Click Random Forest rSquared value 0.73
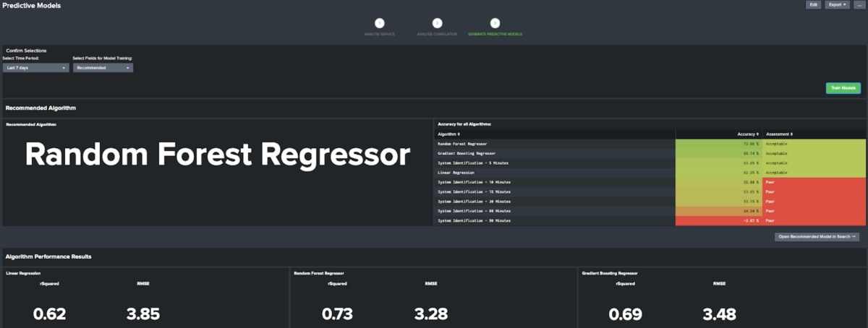 (x=337, y=314)
